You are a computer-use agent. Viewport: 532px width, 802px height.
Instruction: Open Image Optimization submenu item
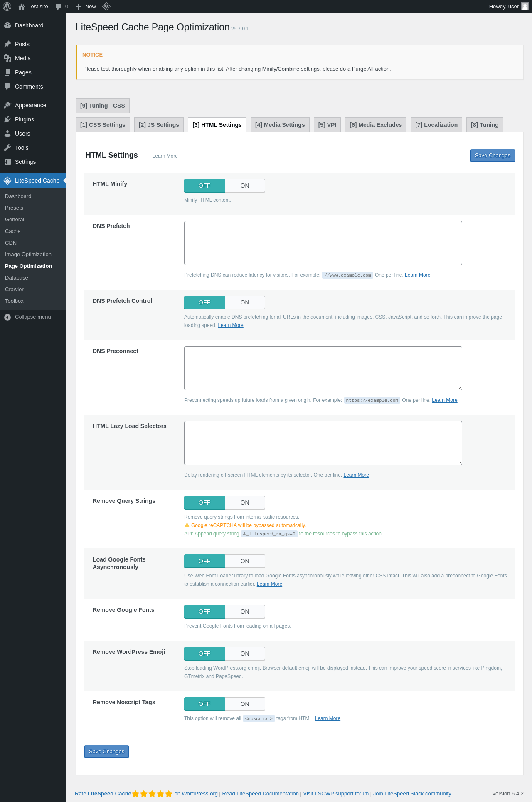tap(28, 255)
